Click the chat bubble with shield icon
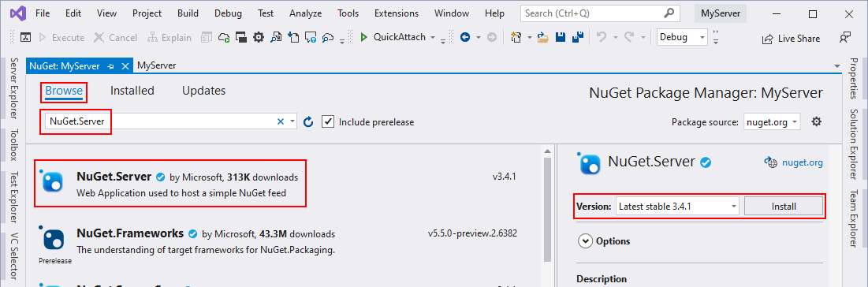Viewport: 868px width, 287px height. click(311, 38)
